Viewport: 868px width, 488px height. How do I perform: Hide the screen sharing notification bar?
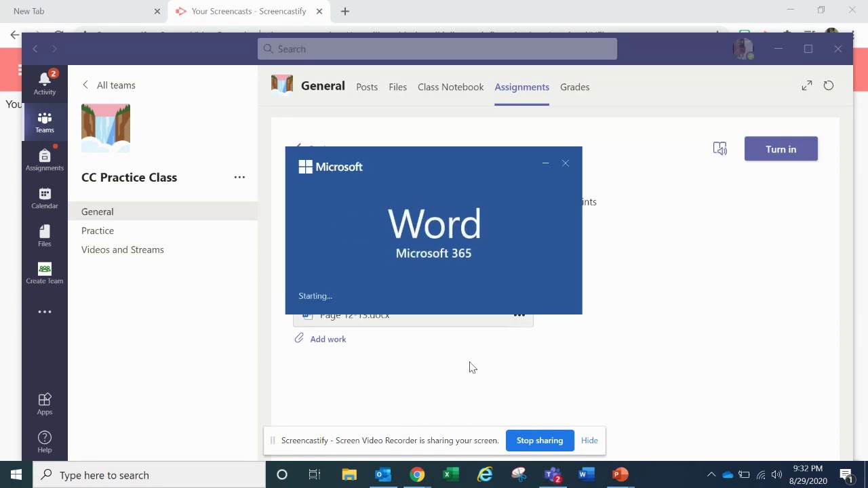(x=589, y=441)
